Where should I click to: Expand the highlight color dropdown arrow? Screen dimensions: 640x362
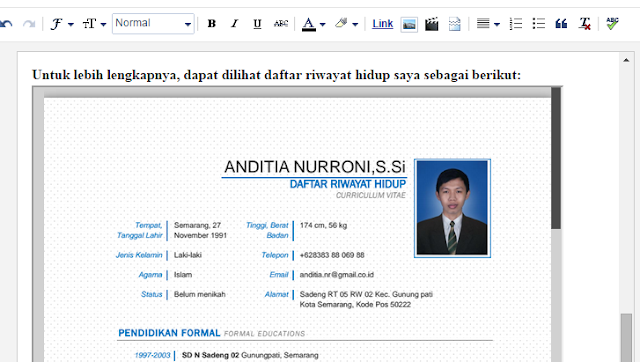tap(355, 24)
